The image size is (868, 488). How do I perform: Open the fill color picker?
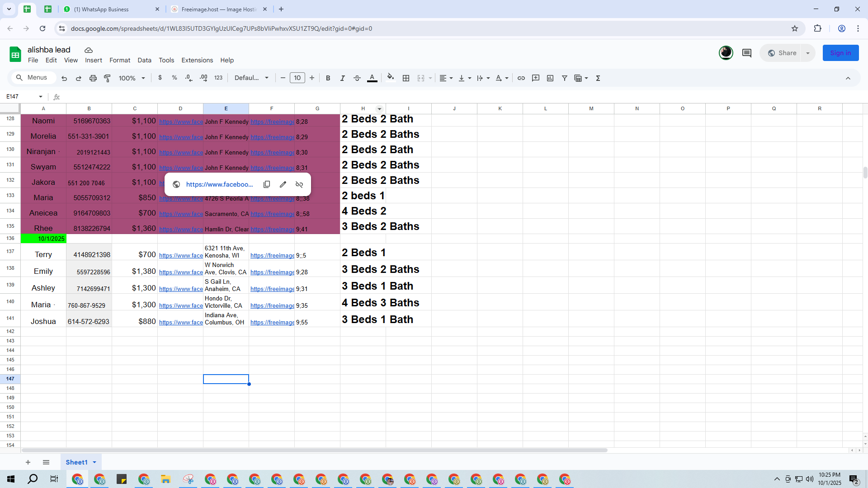point(391,78)
